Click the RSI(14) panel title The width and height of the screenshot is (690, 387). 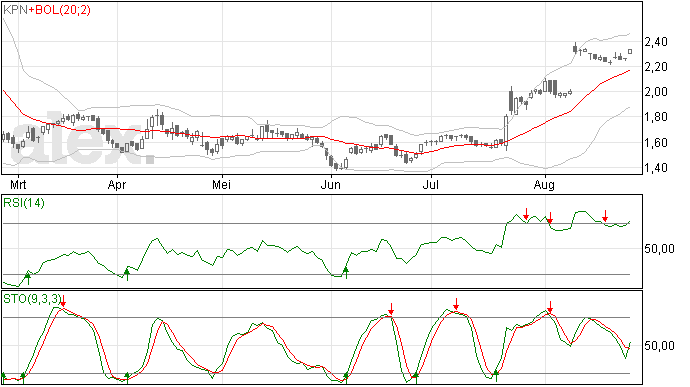pyautogui.click(x=24, y=203)
